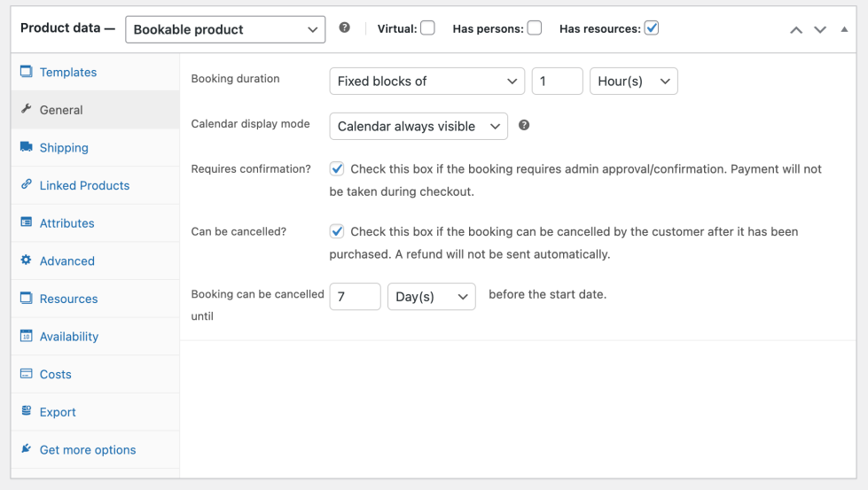Screen dimensions: 868x490
Task: Expand the Calendar always visible dropdown
Action: [x=418, y=127]
